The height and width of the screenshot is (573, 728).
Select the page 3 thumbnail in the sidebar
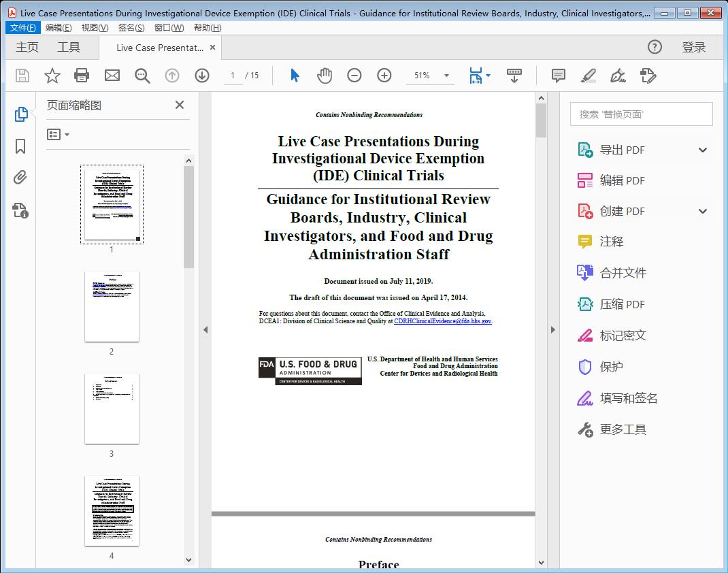tap(112, 408)
